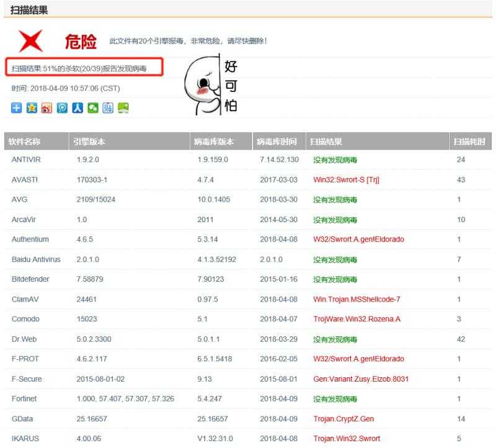
Task: Share to Sina Weibo icon
Action: [47, 108]
